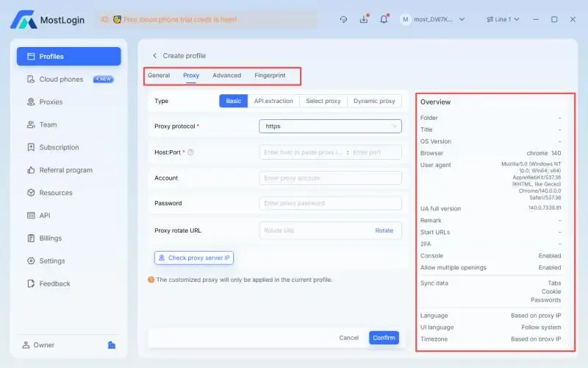
Task: Switch to the Proxy tab
Action: 191,76
